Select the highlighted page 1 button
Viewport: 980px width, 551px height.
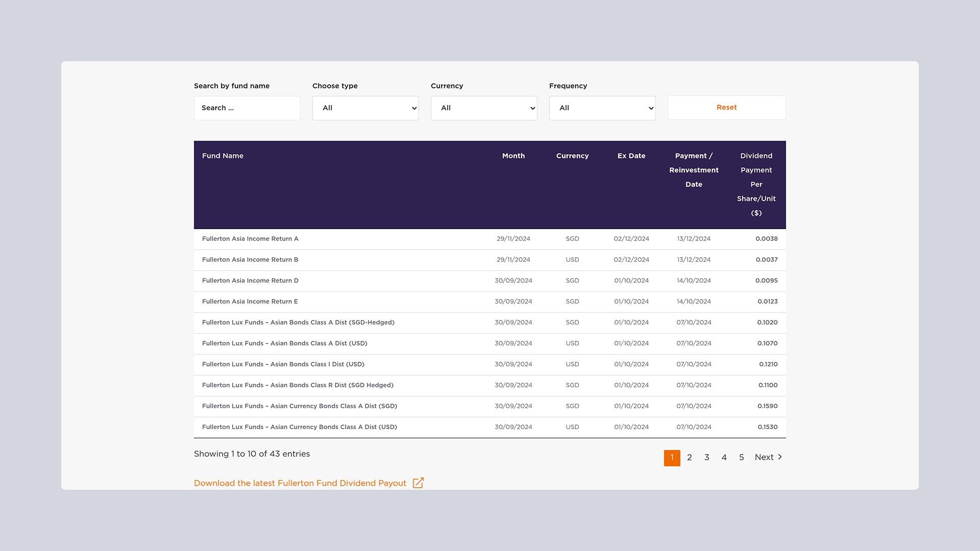tap(672, 458)
